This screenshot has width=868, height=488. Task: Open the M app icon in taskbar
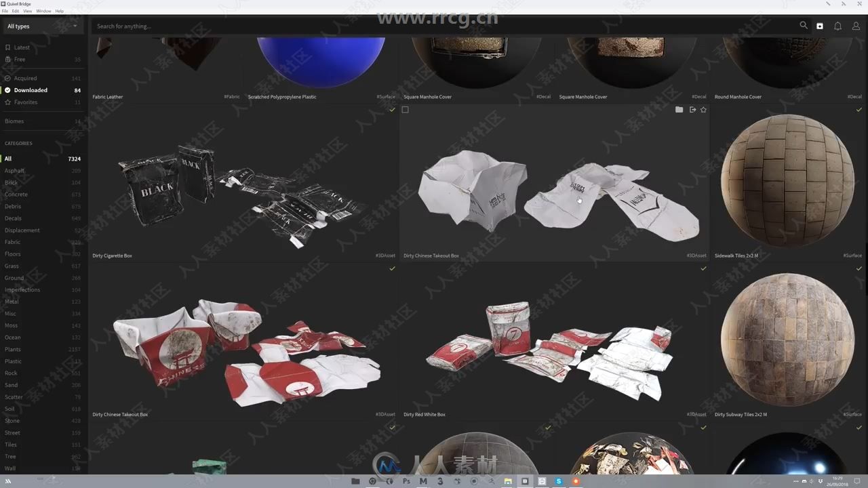tap(423, 481)
